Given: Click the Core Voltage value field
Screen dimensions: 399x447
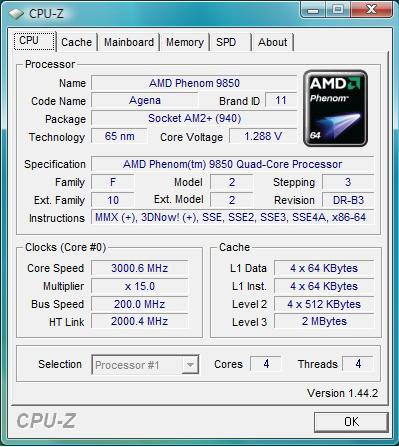Looking at the screenshot, I should click(263, 136).
